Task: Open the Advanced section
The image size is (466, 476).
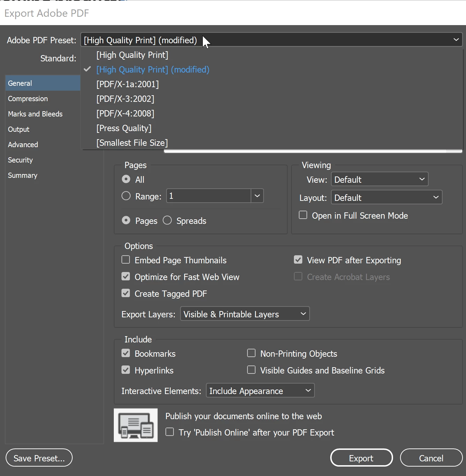Action: [x=43, y=145]
